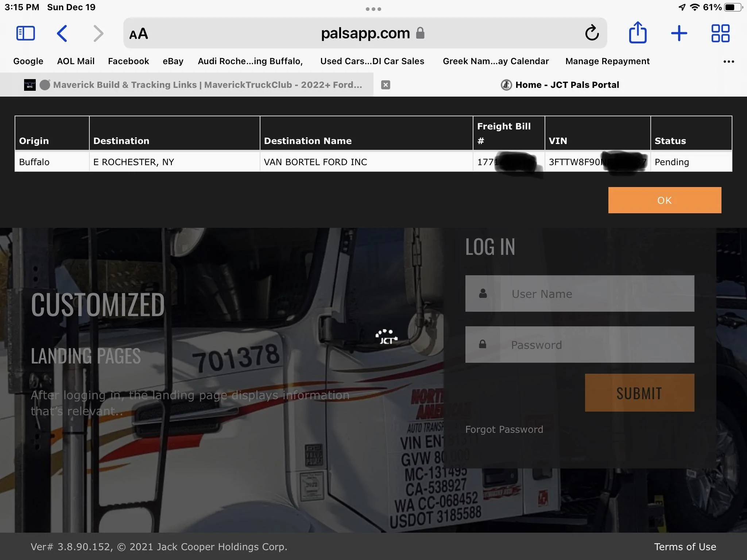Go back to previous page
The height and width of the screenshot is (560, 747).
click(62, 34)
